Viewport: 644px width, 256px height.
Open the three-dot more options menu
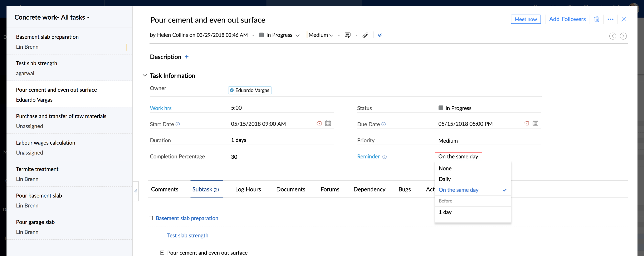(x=610, y=19)
